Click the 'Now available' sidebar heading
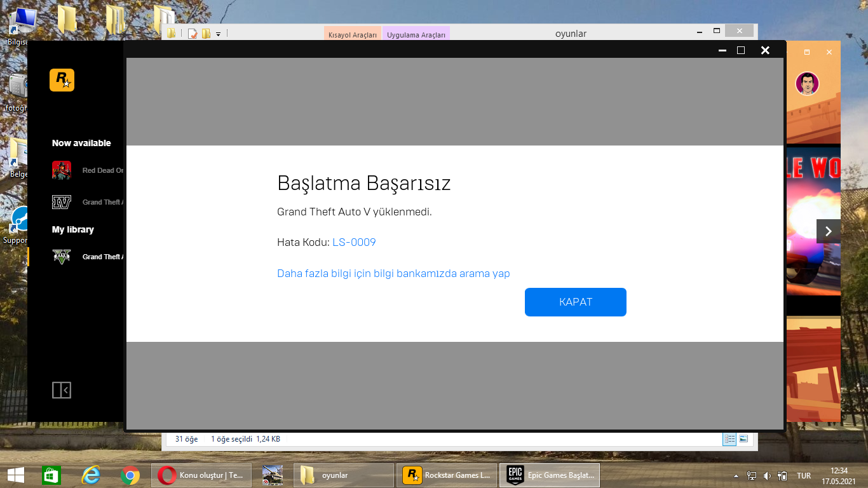 click(x=81, y=143)
